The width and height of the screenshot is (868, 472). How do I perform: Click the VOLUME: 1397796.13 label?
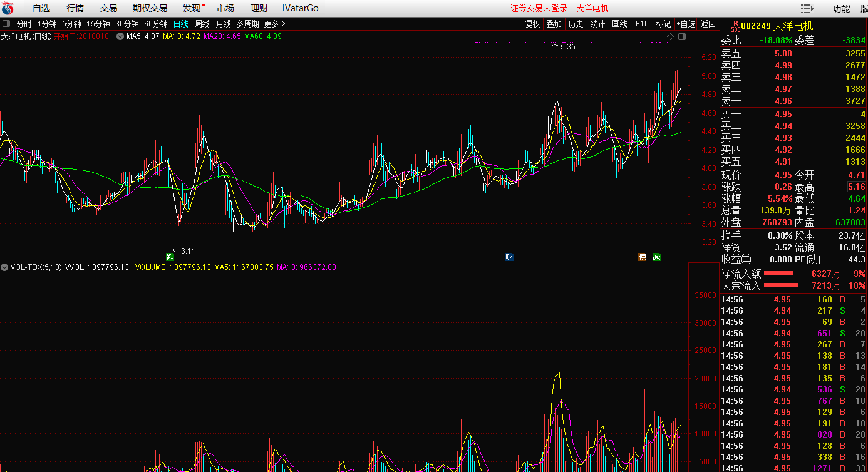173,267
